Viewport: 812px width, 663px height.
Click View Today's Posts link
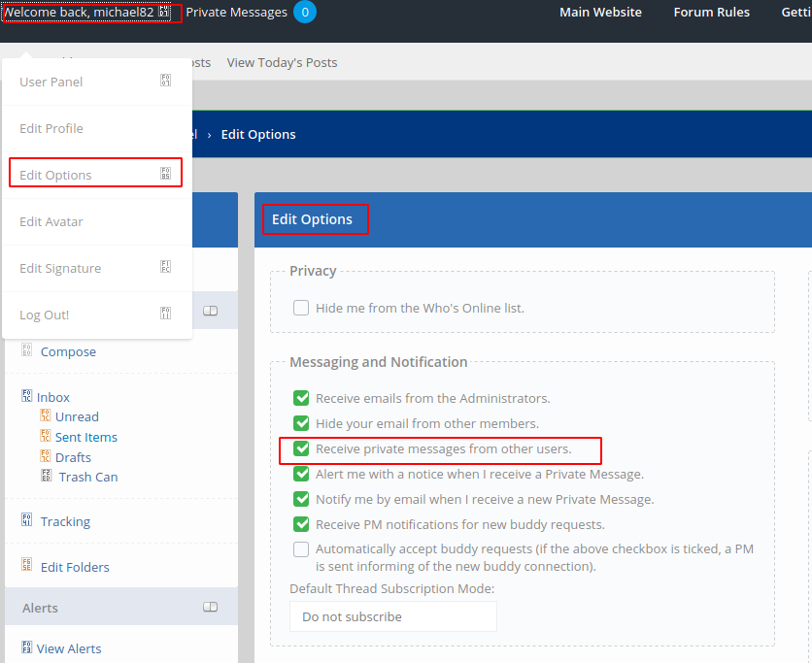[282, 62]
